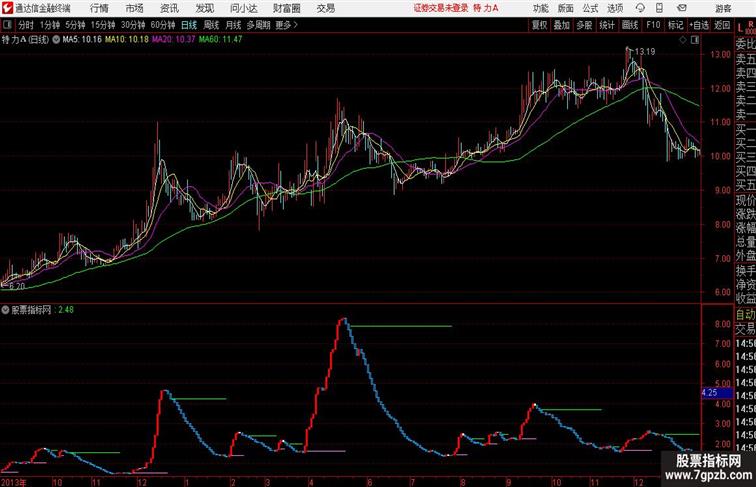Open the 版面 menu
The height and width of the screenshot is (487, 756).
point(565,8)
